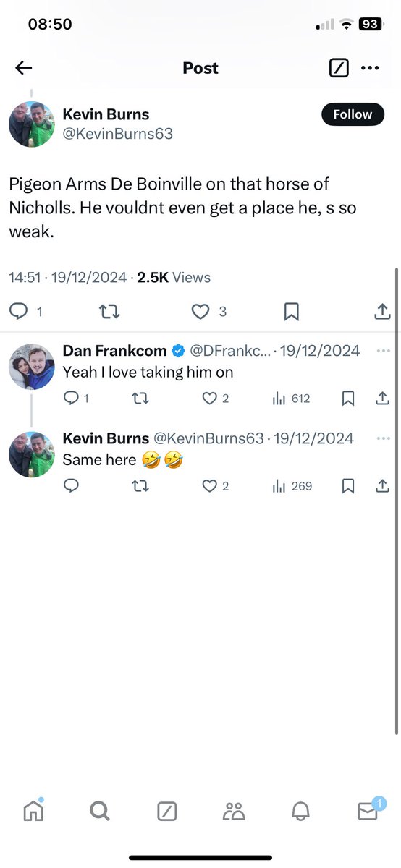Follow Kevin Burns
401x868 pixels.
point(353,114)
